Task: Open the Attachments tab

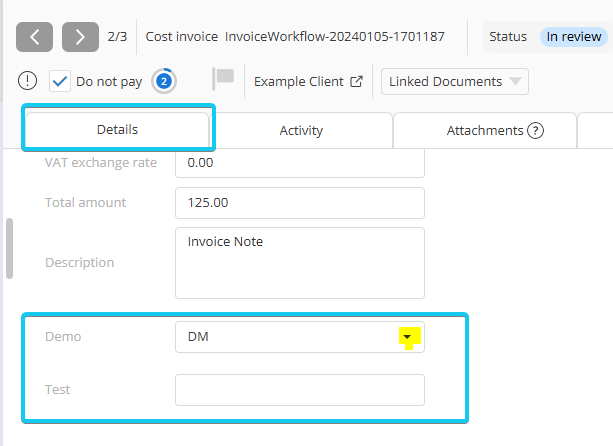Action: [485, 130]
